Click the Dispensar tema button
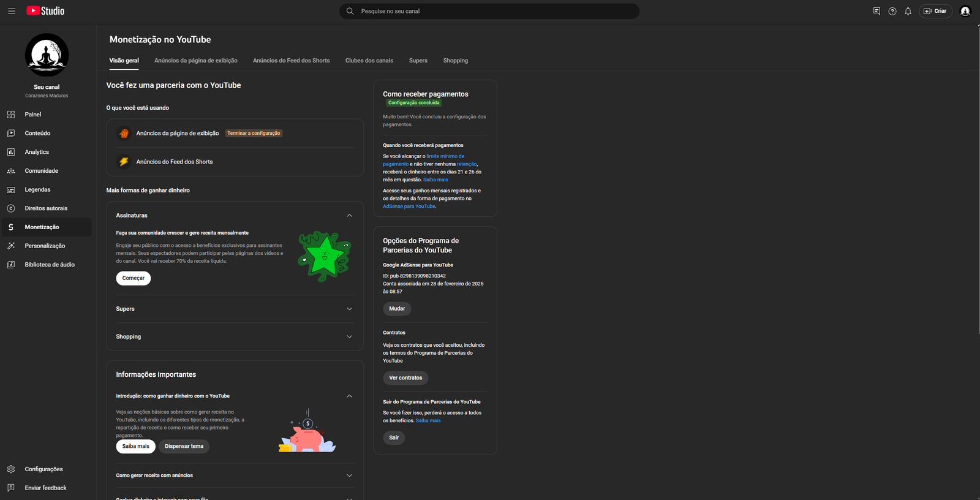This screenshot has width=980, height=500. coord(184,446)
